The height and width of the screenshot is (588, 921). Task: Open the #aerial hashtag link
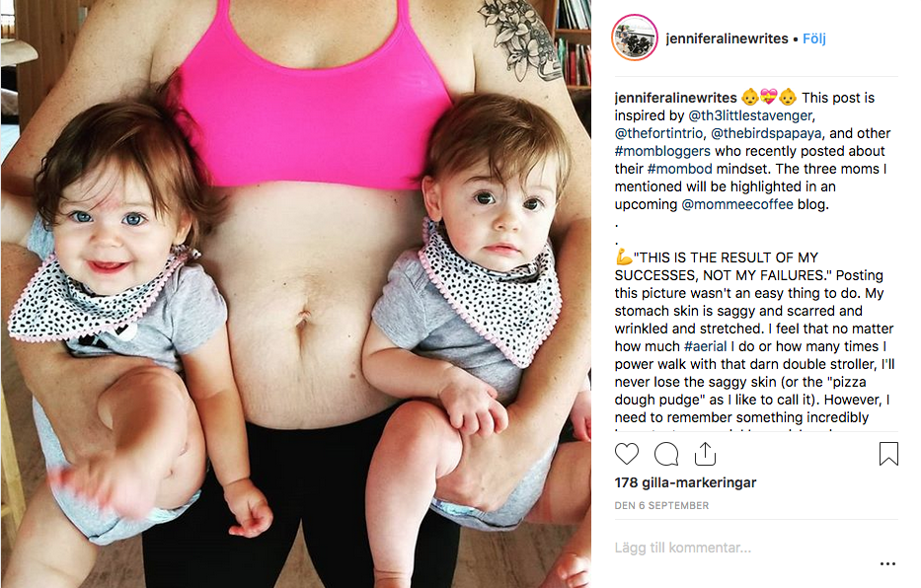706,346
